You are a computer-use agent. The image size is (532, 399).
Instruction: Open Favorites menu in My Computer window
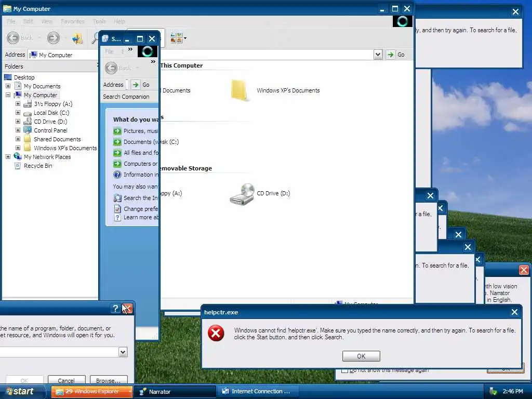pyautogui.click(x=73, y=21)
